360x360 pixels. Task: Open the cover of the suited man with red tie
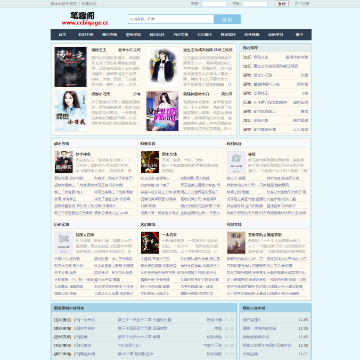(x=64, y=162)
